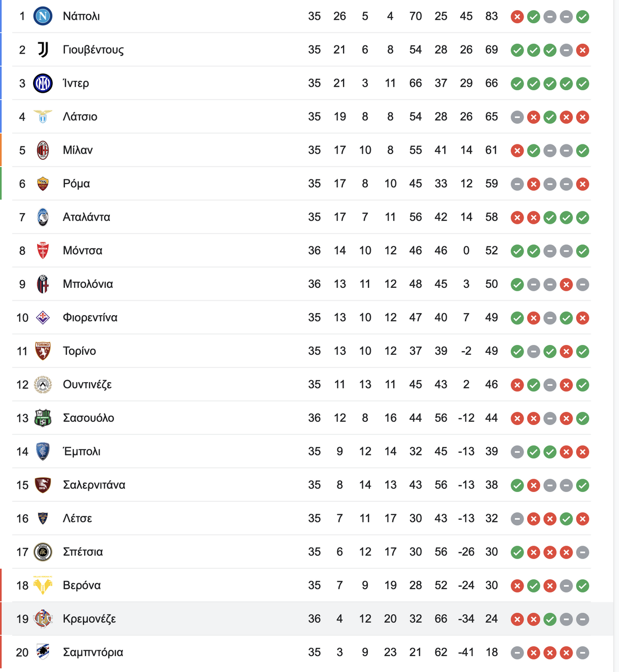Image resolution: width=619 pixels, height=672 pixels.
Task: Select the Σαλερνιτάνα team name
Action: click(x=94, y=485)
